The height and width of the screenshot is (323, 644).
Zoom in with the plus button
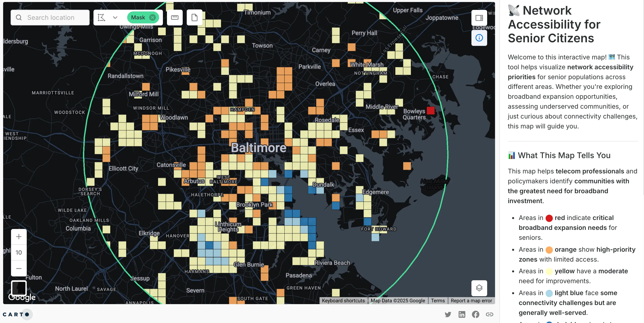(x=19, y=236)
